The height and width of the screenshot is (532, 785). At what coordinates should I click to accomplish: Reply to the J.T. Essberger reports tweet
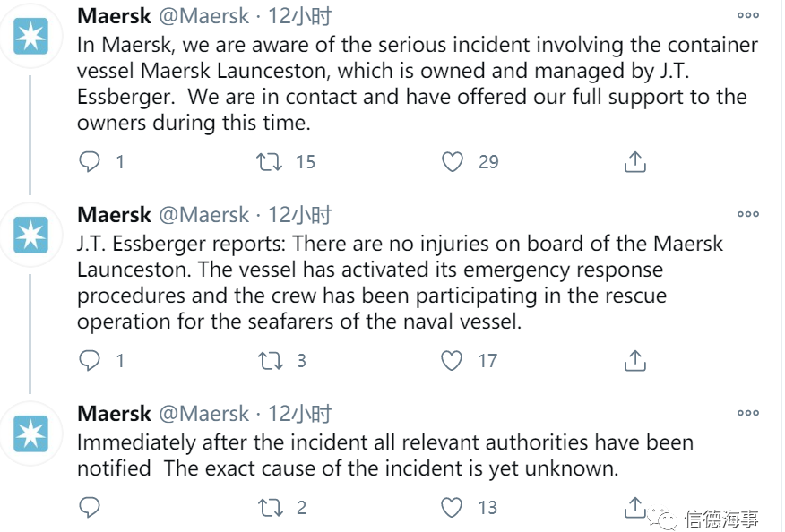(90, 361)
